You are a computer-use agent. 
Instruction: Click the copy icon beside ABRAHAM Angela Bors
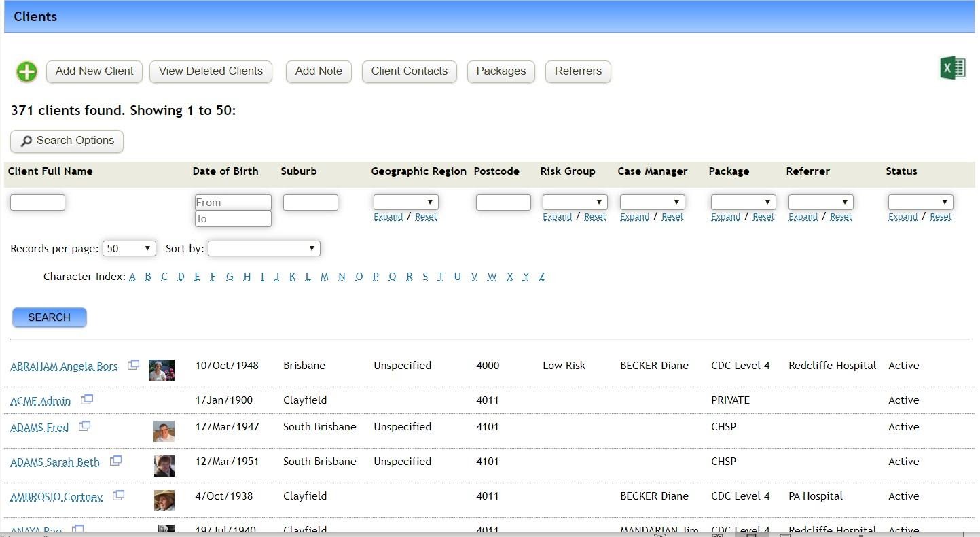[133, 364]
